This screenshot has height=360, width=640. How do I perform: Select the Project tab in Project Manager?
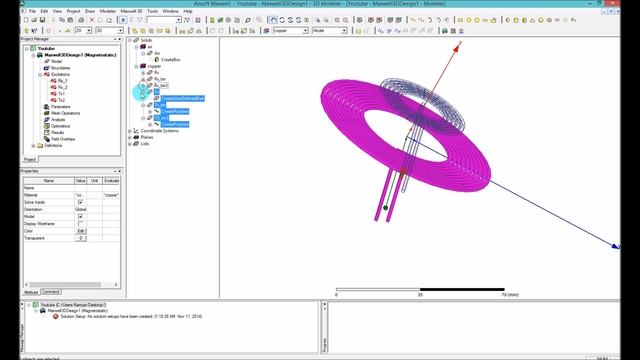click(30, 159)
